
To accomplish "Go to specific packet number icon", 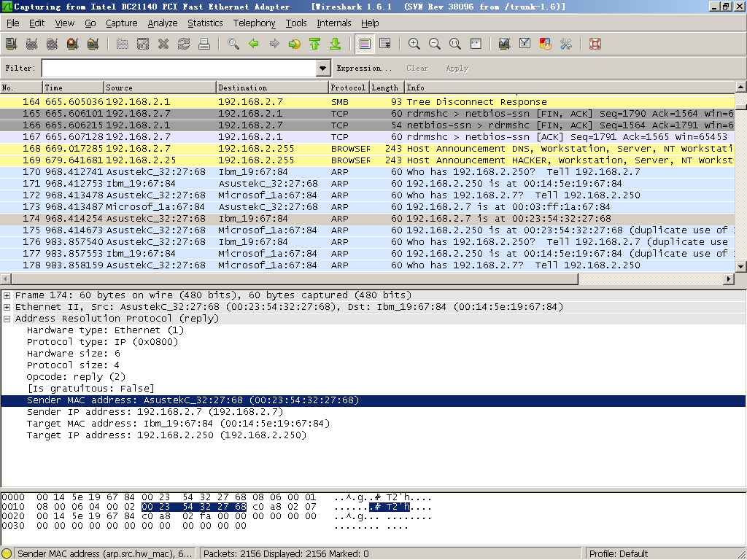I will [x=295, y=44].
